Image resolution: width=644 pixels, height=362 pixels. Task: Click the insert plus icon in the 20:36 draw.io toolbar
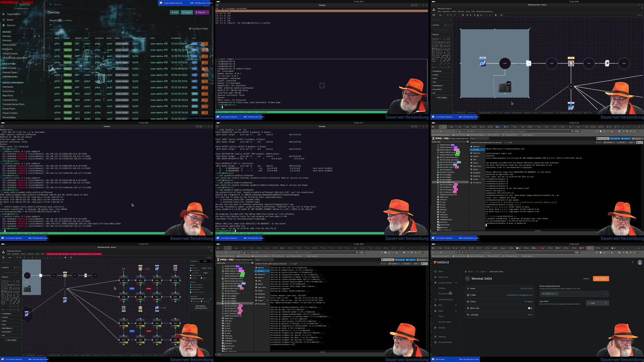[496, 15]
